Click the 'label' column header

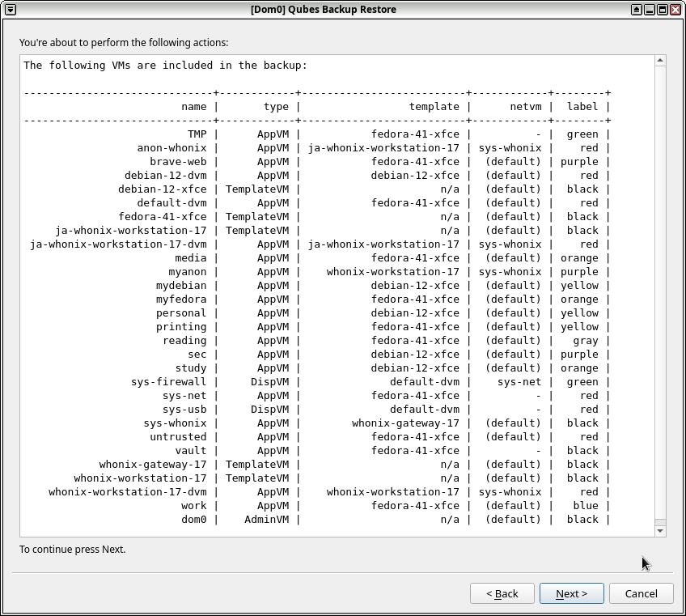(x=582, y=107)
